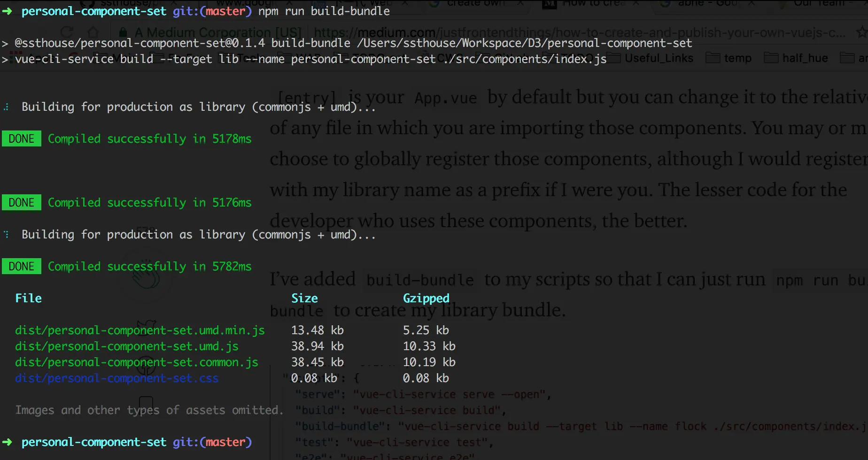
Task: Click the '10.33 kb' gzipped value
Action: pyautogui.click(x=429, y=346)
